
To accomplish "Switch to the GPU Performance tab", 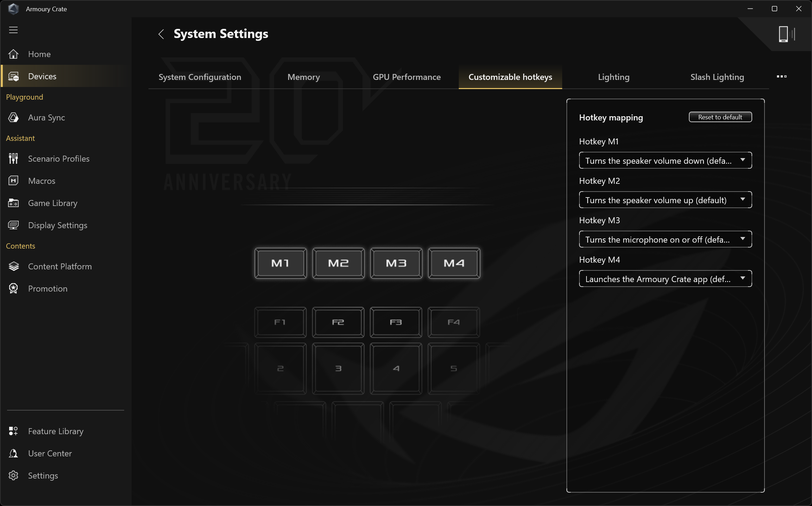I will point(407,77).
